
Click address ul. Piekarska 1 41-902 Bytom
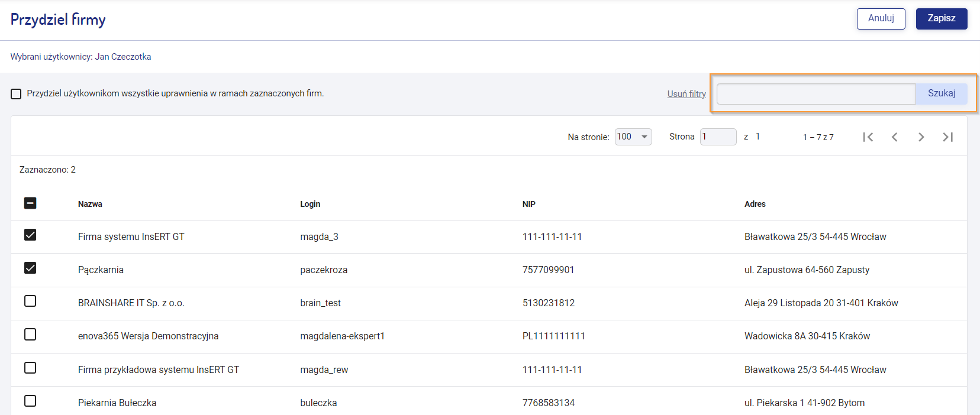click(x=805, y=403)
